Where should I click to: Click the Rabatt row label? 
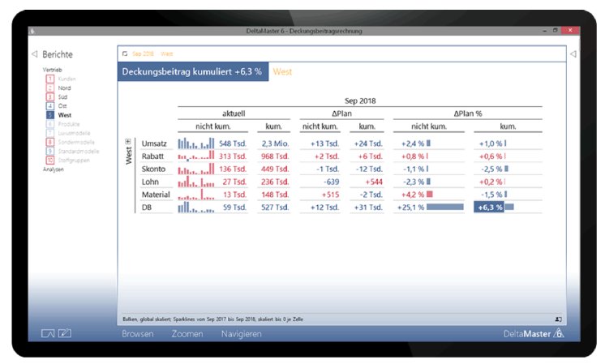pos(152,156)
